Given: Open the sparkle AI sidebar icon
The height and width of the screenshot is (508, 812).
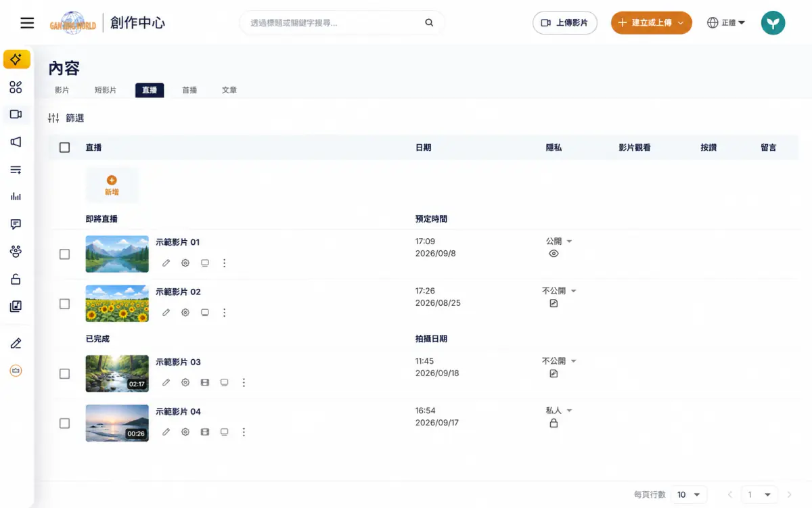Looking at the screenshot, I should [x=16, y=60].
